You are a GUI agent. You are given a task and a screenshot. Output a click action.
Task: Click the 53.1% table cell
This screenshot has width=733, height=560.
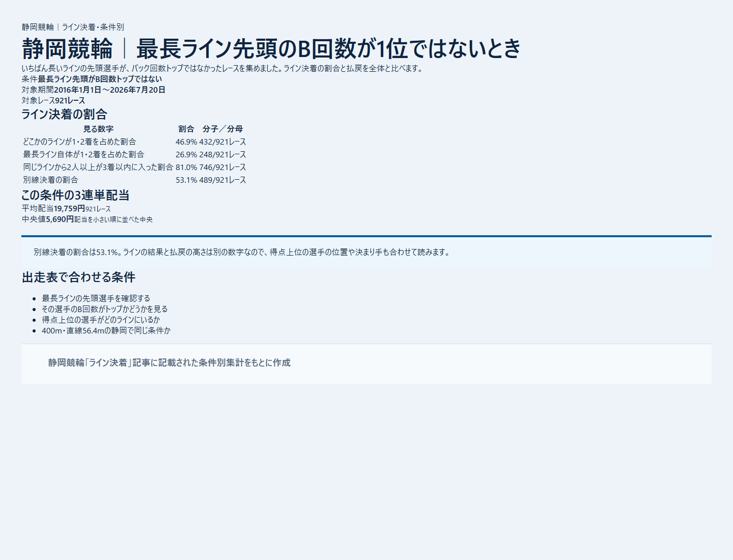coord(186,180)
